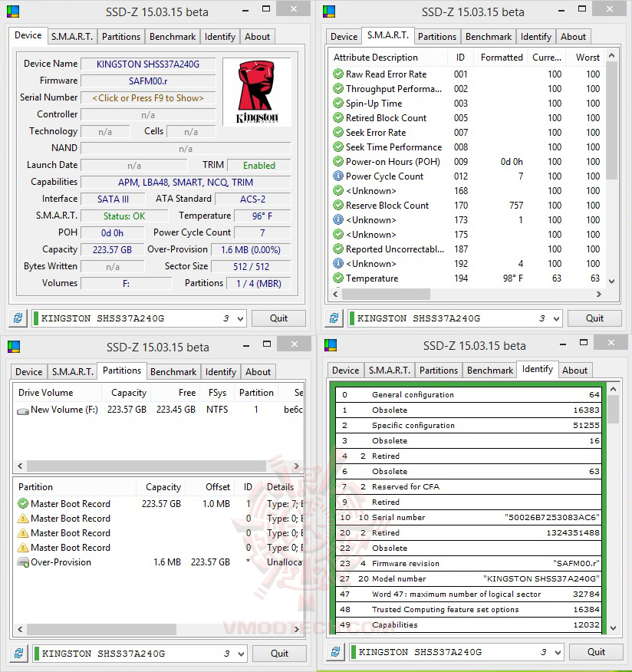632x672 pixels.
Task: Click Attribute Description column header
Action: tap(388, 58)
